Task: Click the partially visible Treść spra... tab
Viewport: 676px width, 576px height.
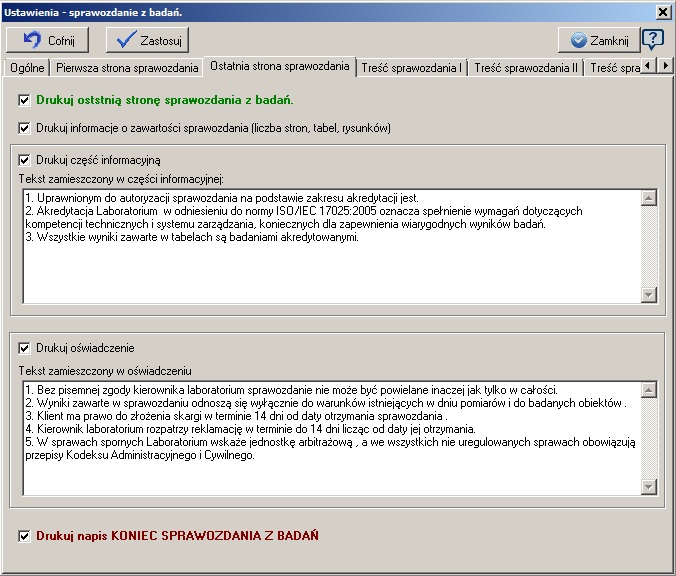Action: point(614,68)
